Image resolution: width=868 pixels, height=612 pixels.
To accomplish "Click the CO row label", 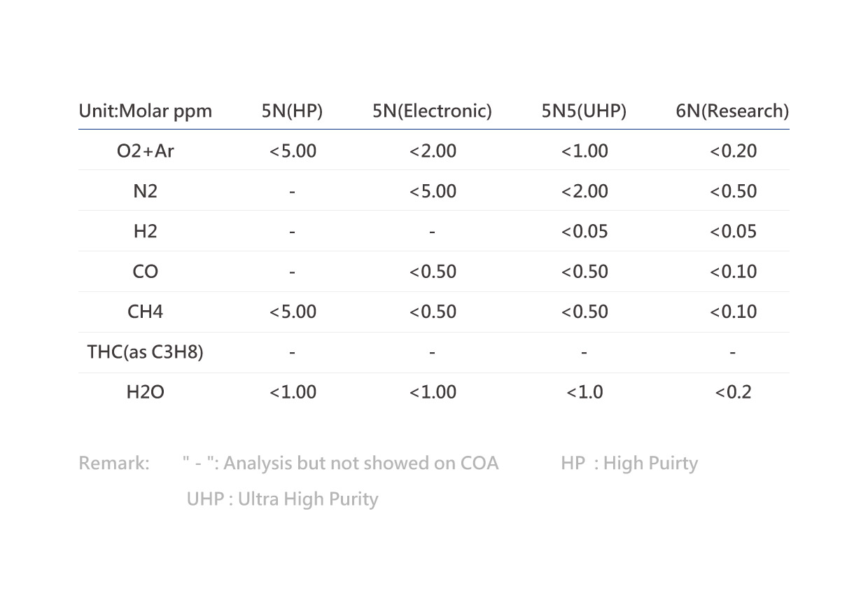I will point(145,272).
